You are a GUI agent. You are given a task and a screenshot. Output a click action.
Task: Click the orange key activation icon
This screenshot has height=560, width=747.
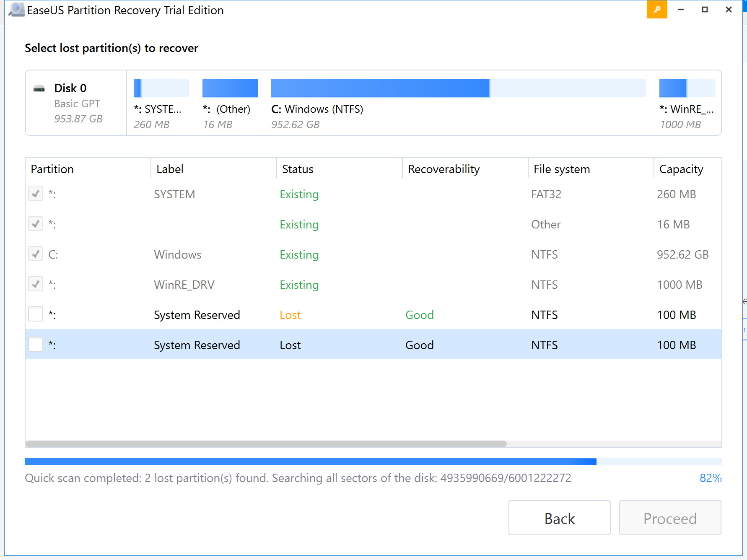pyautogui.click(x=656, y=10)
